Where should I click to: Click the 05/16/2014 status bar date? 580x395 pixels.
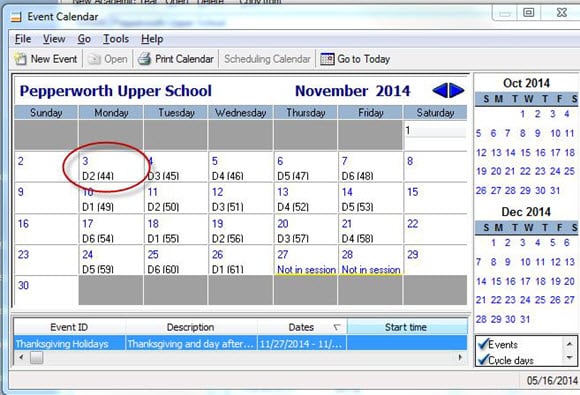[552, 380]
